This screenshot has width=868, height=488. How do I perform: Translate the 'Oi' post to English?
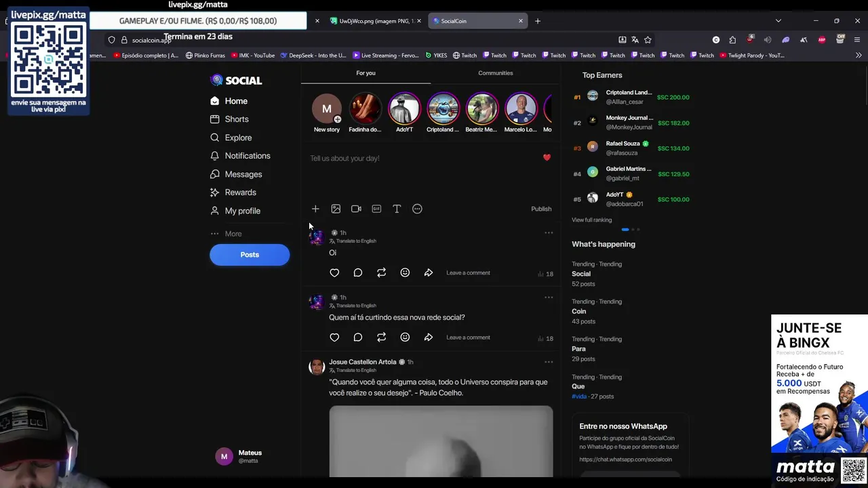[353, 241]
